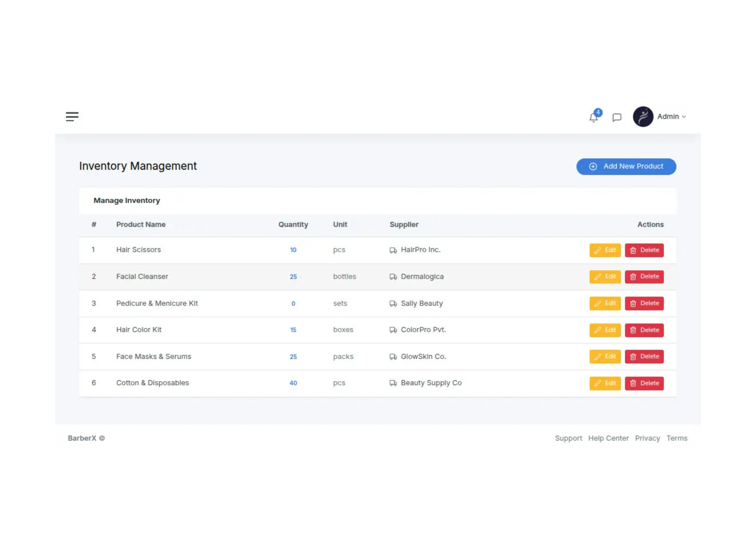
Task: Delete the Hair Scissors product
Action: click(x=644, y=250)
